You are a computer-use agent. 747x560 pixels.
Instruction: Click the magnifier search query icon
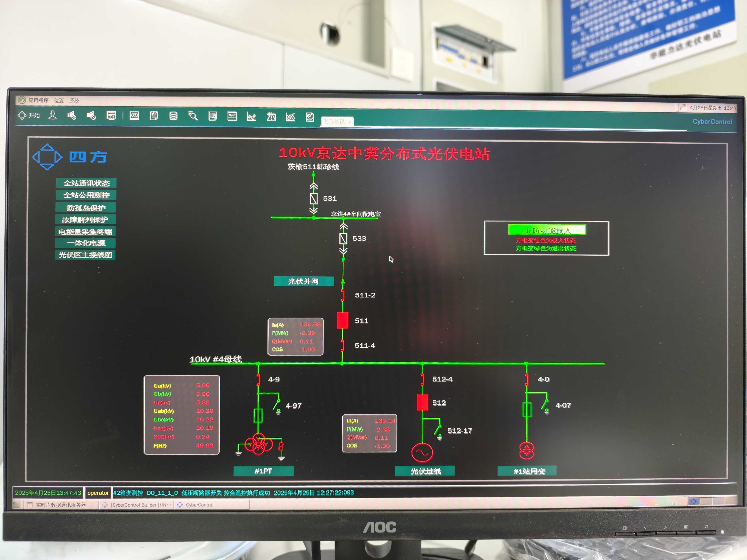pyautogui.click(x=193, y=116)
